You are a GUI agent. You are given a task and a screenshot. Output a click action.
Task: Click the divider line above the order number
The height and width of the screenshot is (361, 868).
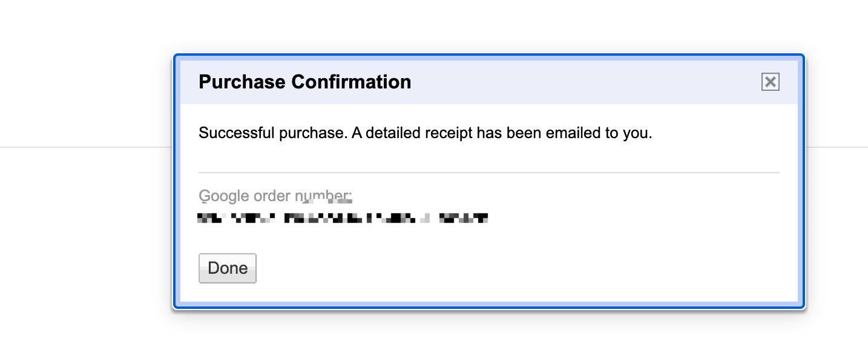point(489,173)
